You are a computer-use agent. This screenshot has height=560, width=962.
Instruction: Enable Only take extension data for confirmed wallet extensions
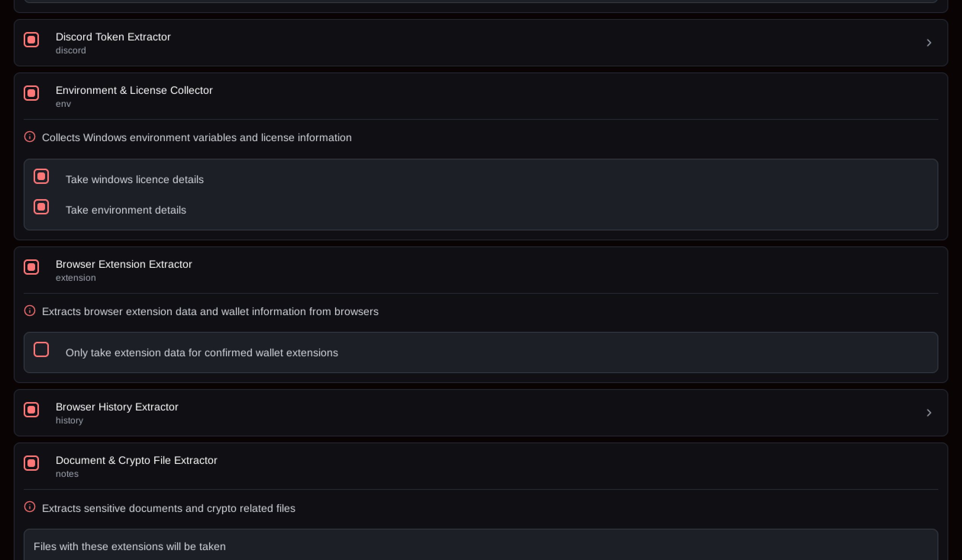pyautogui.click(x=41, y=349)
